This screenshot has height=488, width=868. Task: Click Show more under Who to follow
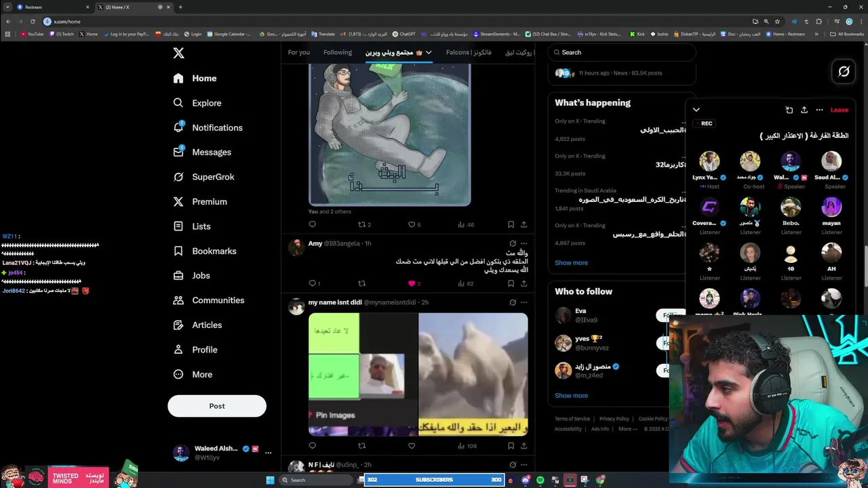click(571, 395)
